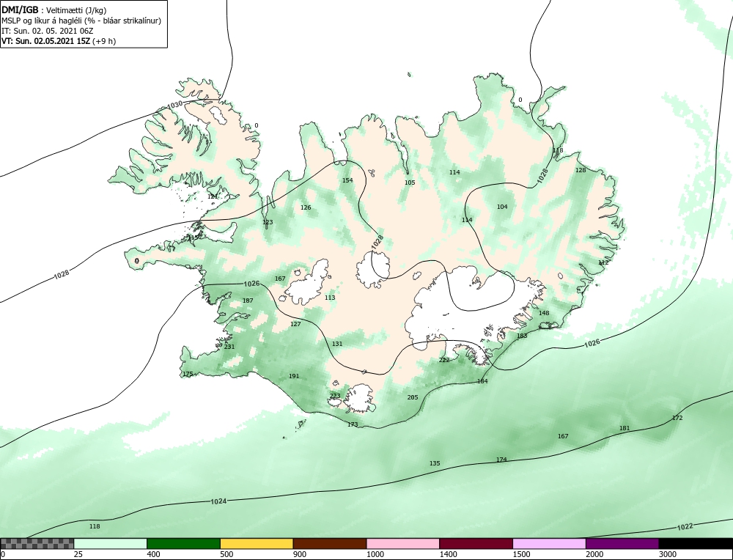The height and width of the screenshot is (560, 733).
Task: Click the CAPE value 183 on the map
Action: (x=522, y=336)
